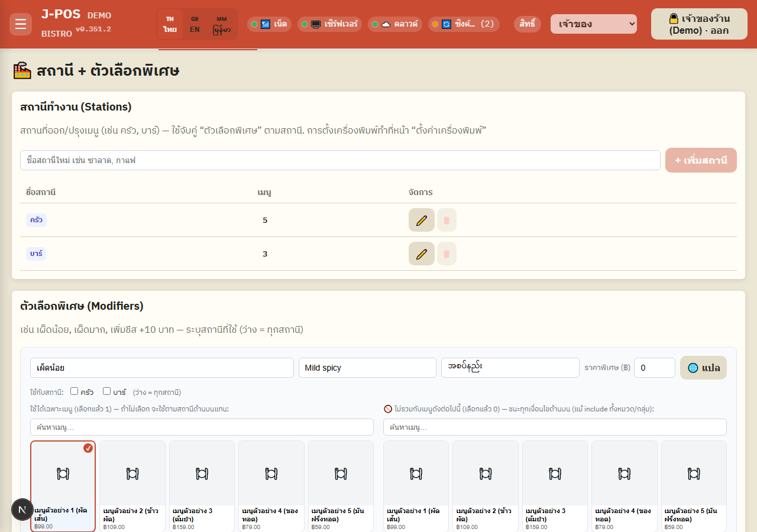Open the hamburger menu
The height and width of the screenshot is (532, 757).
pyautogui.click(x=21, y=24)
